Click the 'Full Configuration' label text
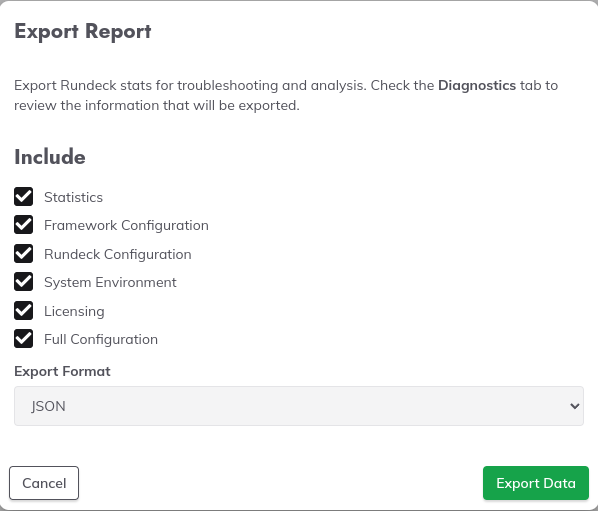The height and width of the screenshot is (511, 598). tap(101, 339)
